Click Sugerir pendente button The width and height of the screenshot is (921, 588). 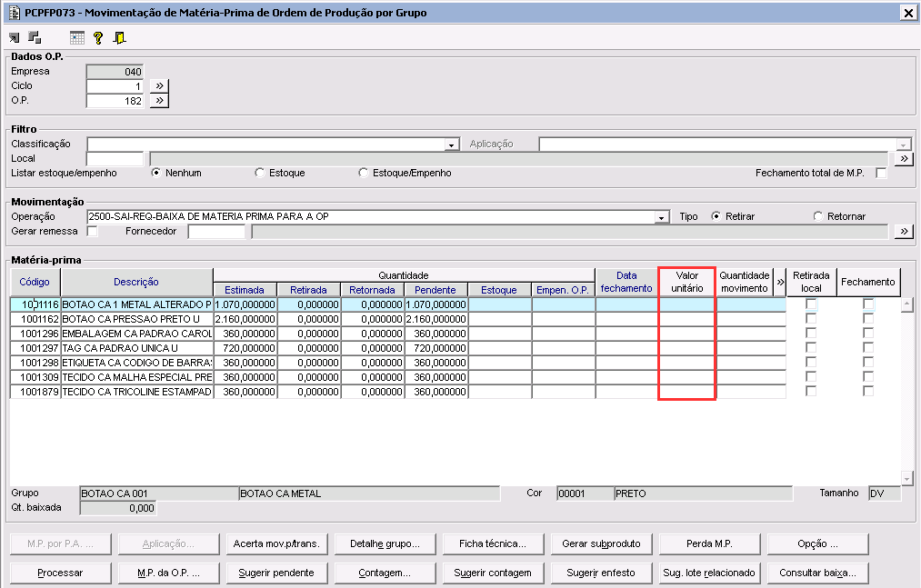(x=276, y=573)
